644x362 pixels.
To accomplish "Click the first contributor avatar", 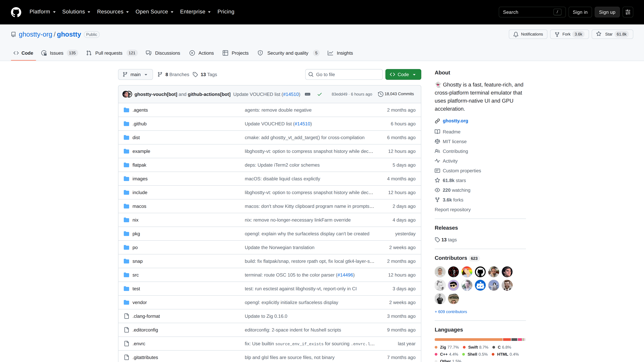I will (x=440, y=272).
